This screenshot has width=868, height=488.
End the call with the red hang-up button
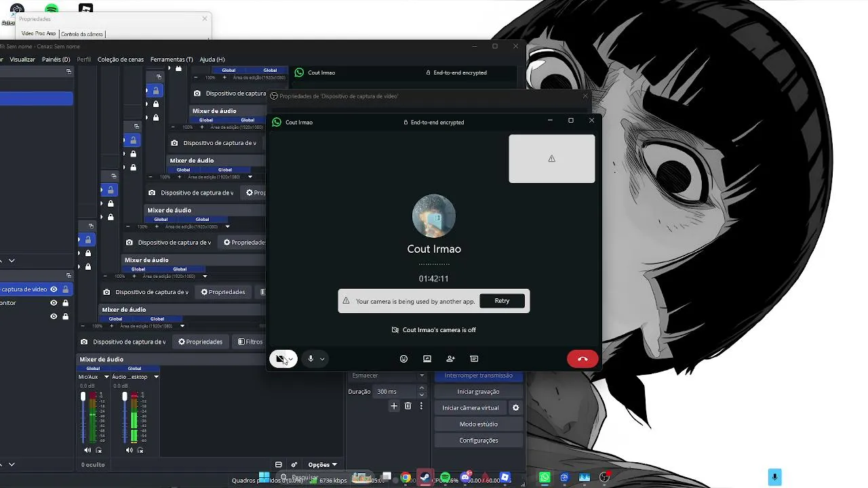pyautogui.click(x=583, y=359)
